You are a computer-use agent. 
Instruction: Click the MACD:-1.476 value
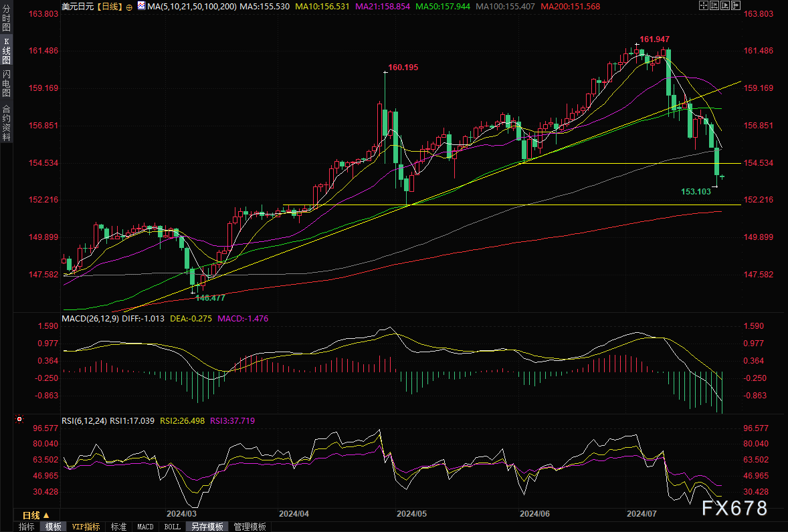(x=243, y=319)
